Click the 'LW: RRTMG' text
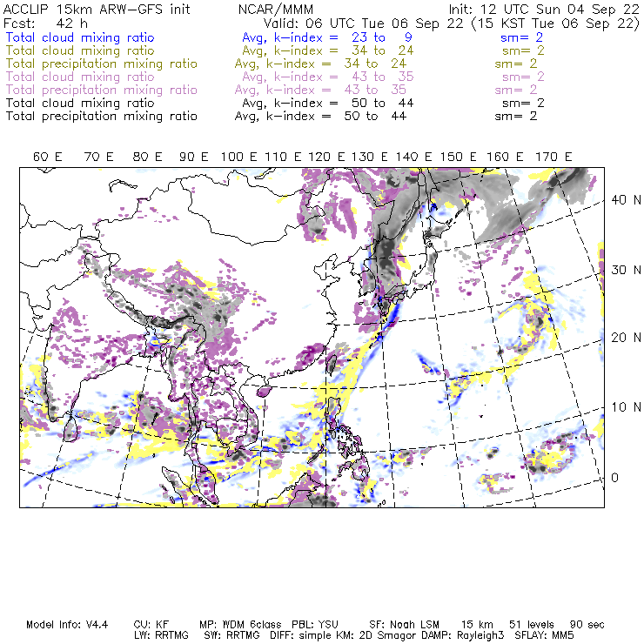 click(x=161, y=635)
